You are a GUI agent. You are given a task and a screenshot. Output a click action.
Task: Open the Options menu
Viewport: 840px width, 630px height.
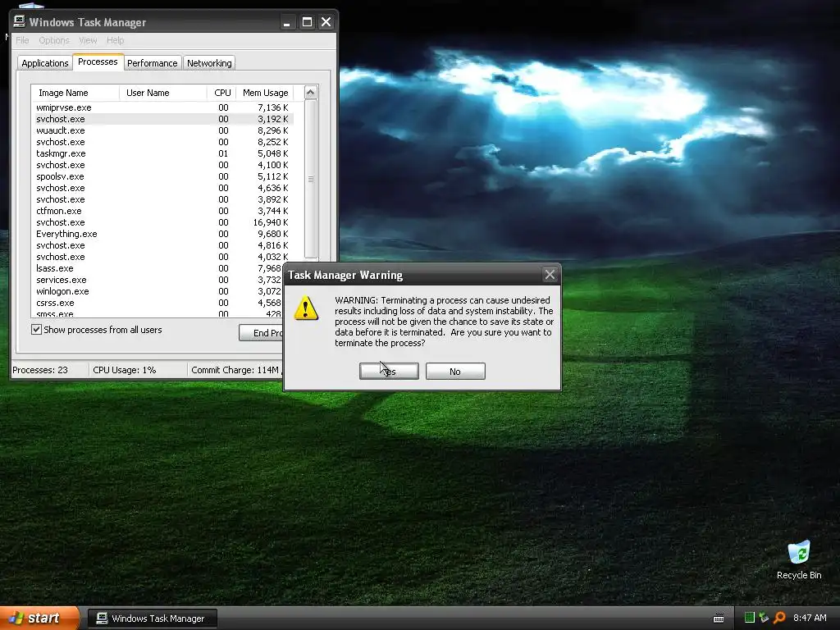pyautogui.click(x=54, y=40)
